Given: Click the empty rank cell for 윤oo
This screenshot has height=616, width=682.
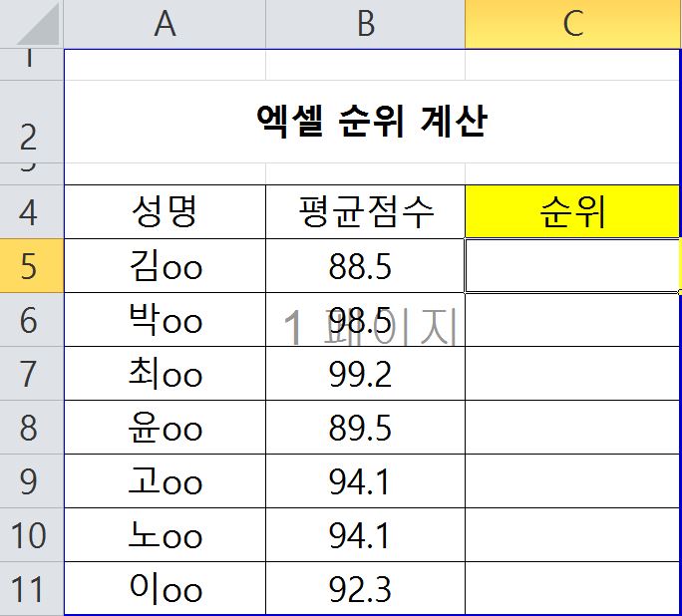Looking at the screenshot, I should pyautogui.click(x=572, y=428).
